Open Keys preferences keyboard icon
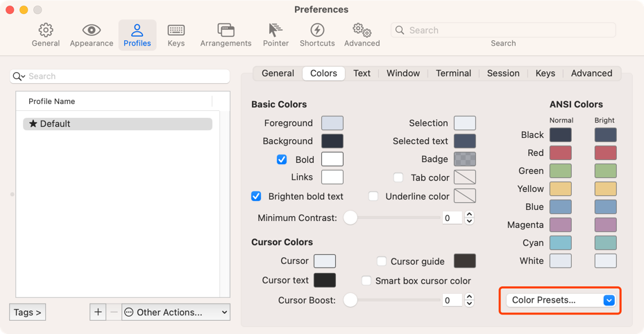This screenshot has height=334, width=644. click(x=176, y=30)
